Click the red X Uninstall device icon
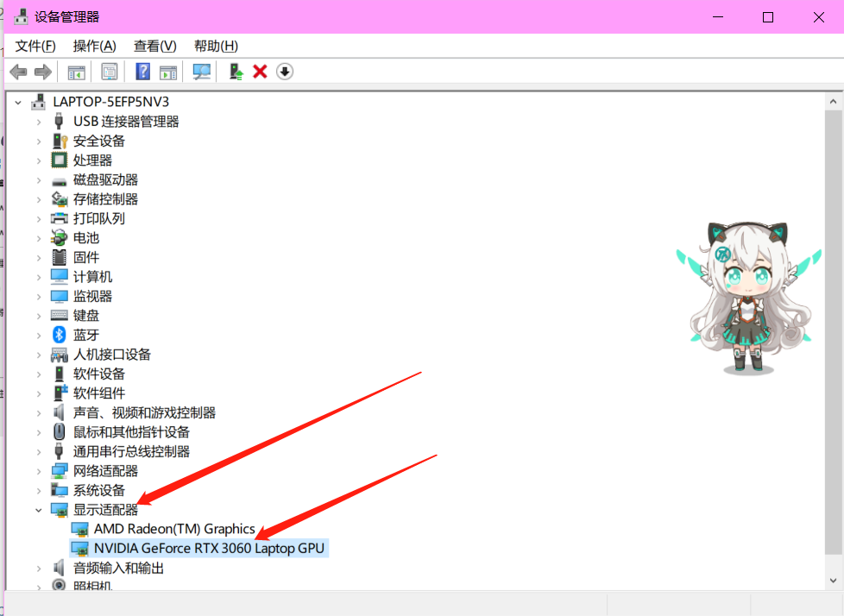844x616 pixels. (260, 72)
